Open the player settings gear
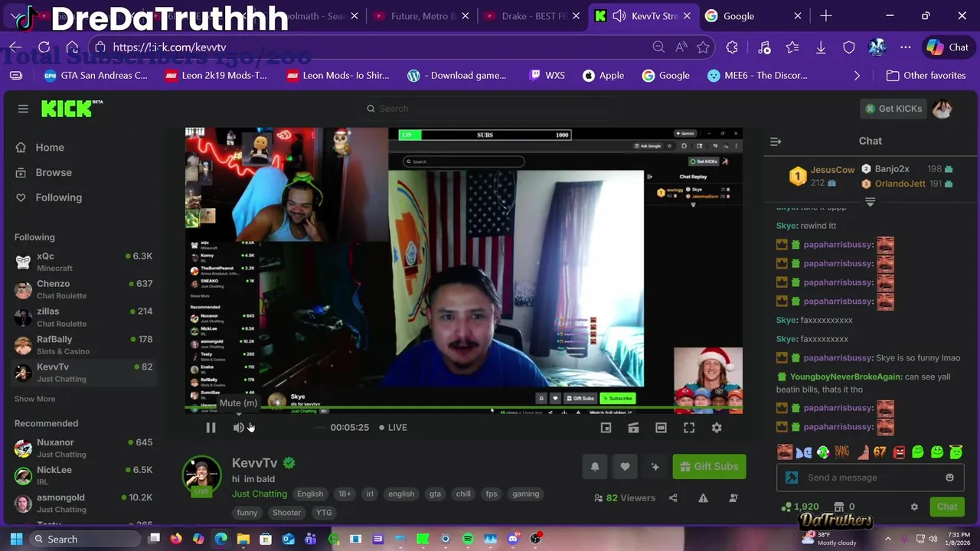 (717, 428)
